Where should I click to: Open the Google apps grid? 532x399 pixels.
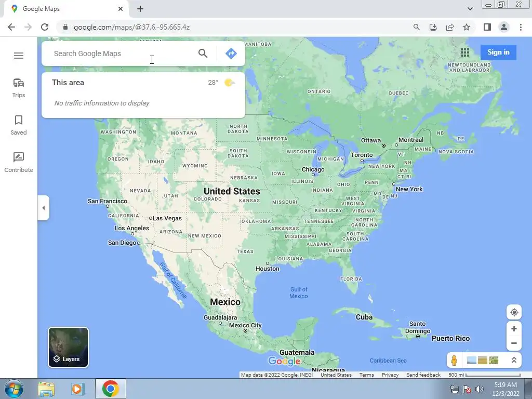(465, 52)
